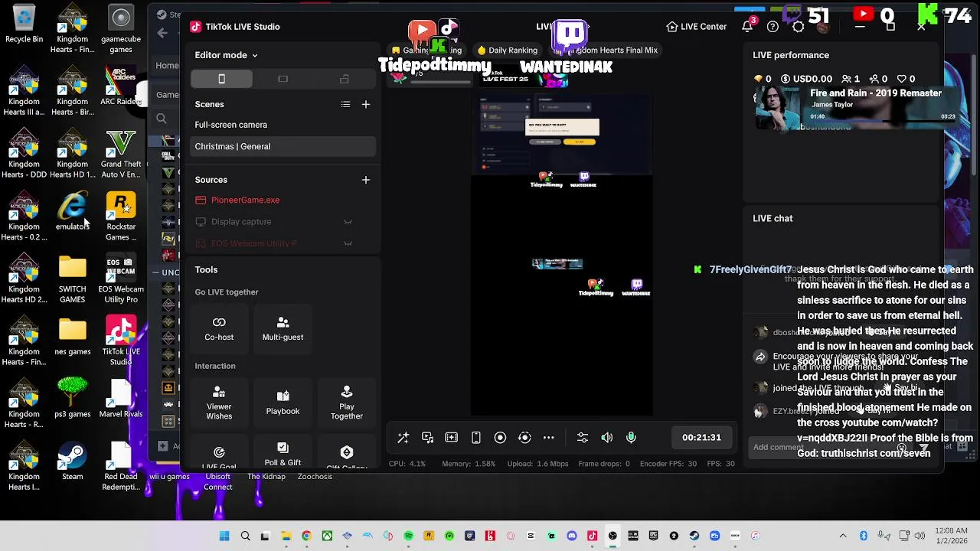Screen dimensions: 980x551
Task: Start recording with the record icon
Action: point(500,438)
